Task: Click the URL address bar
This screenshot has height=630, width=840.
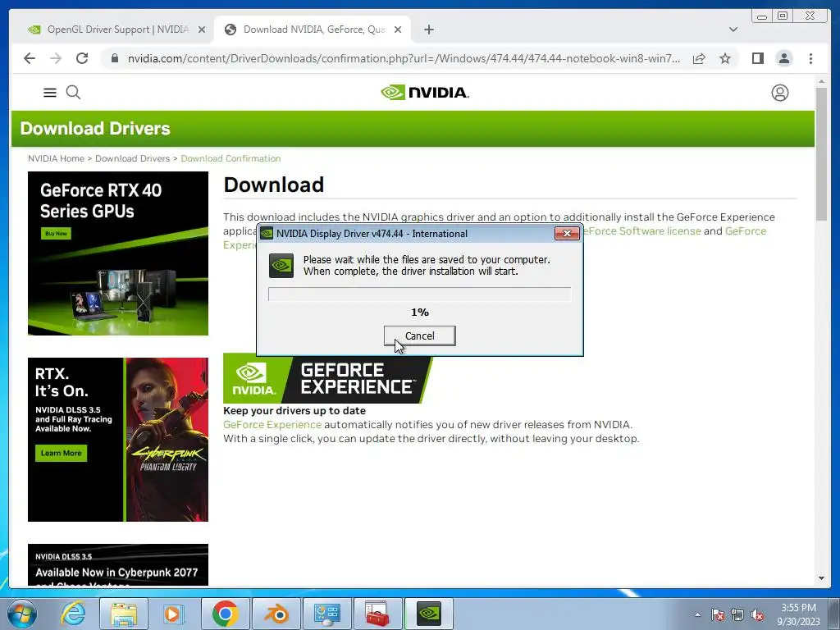Action: coord(404,58)
